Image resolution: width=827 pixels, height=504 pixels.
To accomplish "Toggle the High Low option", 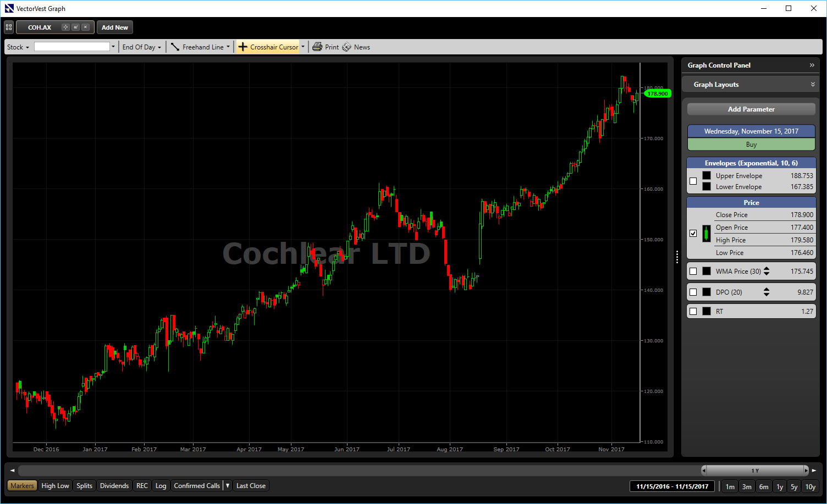I will click(55, 486).
